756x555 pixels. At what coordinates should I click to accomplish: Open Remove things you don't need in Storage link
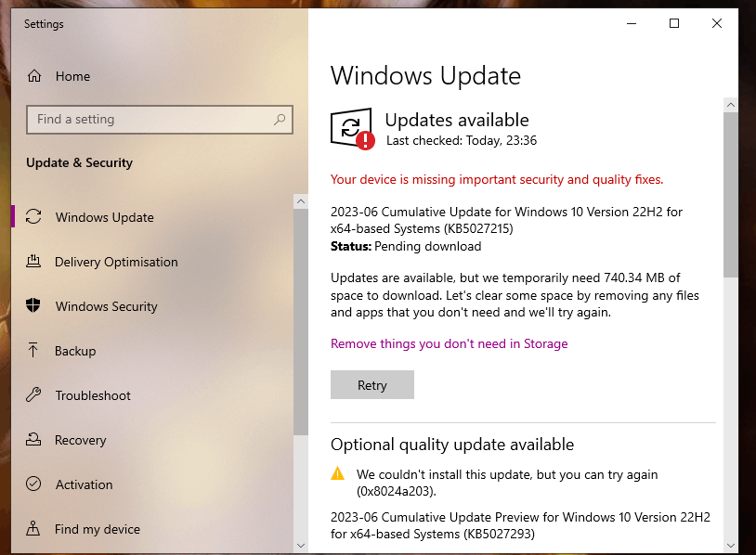click(x=449, y=343)
